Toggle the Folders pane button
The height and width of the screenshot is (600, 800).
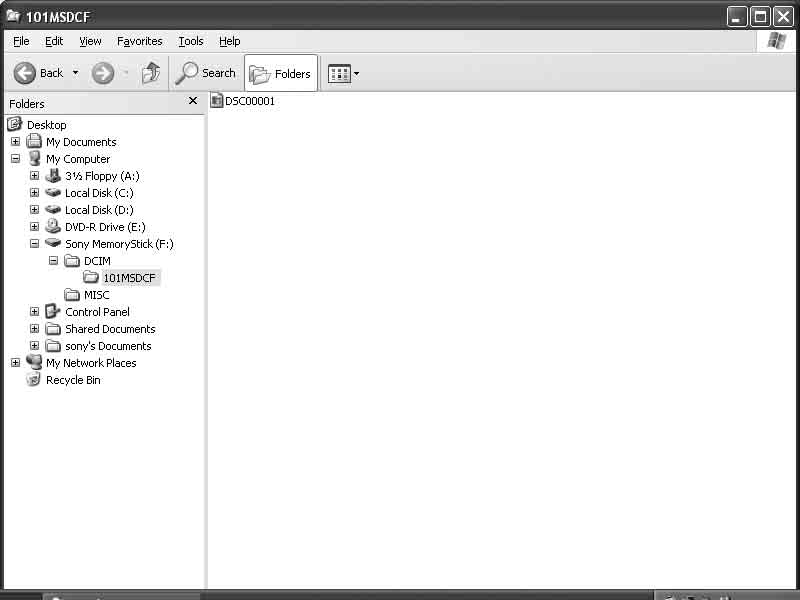281,73
